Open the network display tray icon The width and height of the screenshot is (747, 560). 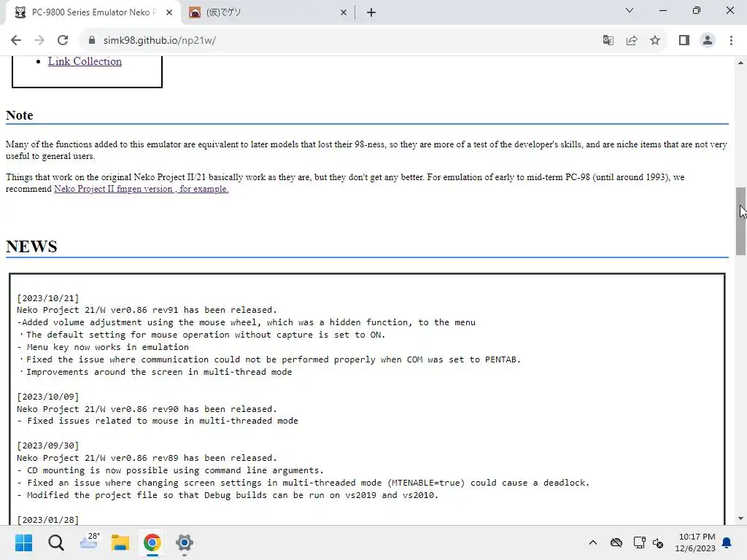click(x=639, y=542)
